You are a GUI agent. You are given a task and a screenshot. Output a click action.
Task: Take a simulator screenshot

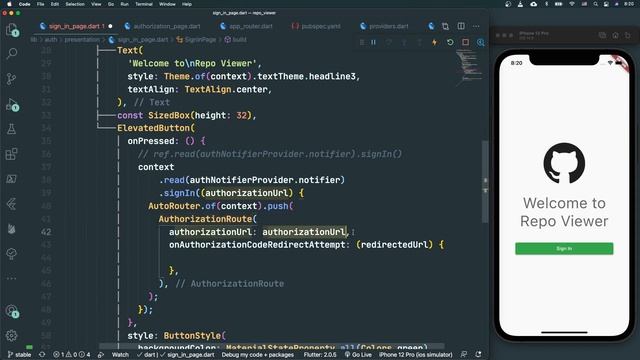click(602, 36)
